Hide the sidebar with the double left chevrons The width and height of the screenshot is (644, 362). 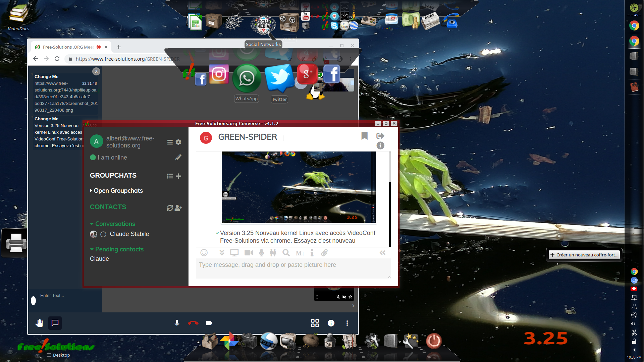(x=383, y=253)
